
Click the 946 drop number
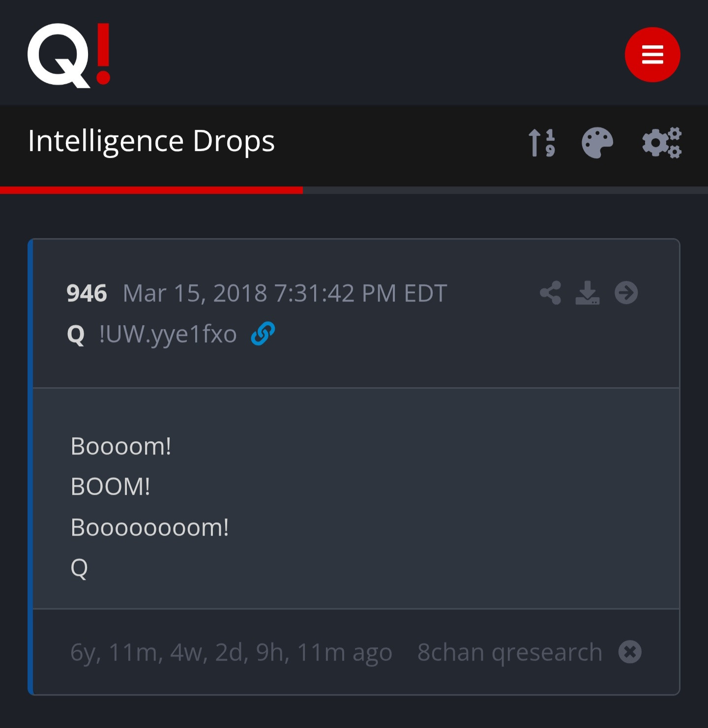[87, 294]
